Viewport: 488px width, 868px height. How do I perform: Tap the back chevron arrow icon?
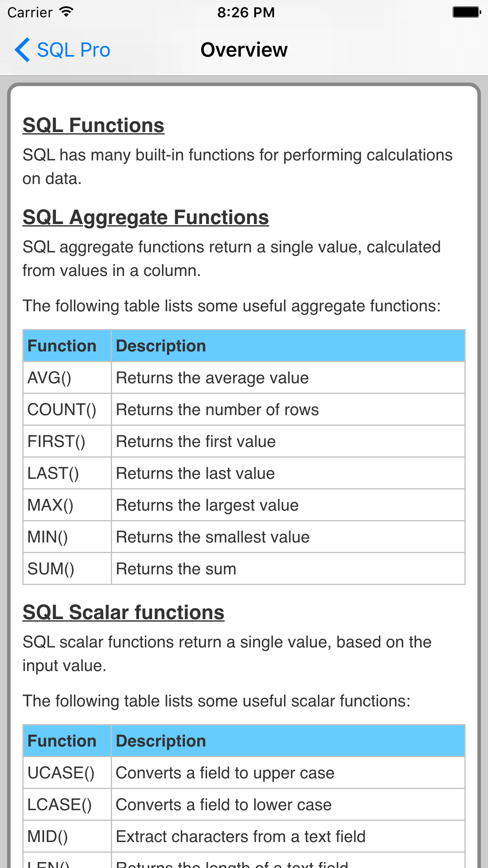pos(22,50)
